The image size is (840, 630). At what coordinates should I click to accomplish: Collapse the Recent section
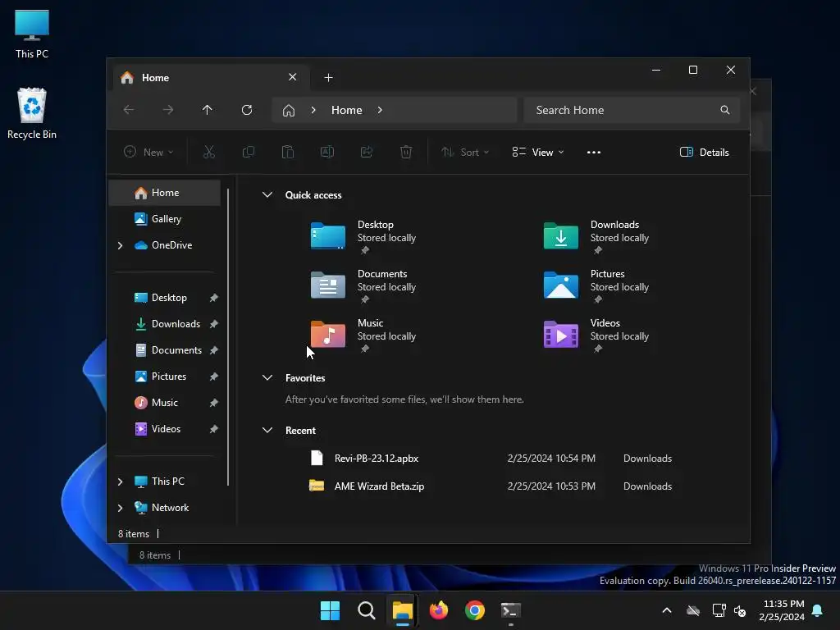coord(267,430)
